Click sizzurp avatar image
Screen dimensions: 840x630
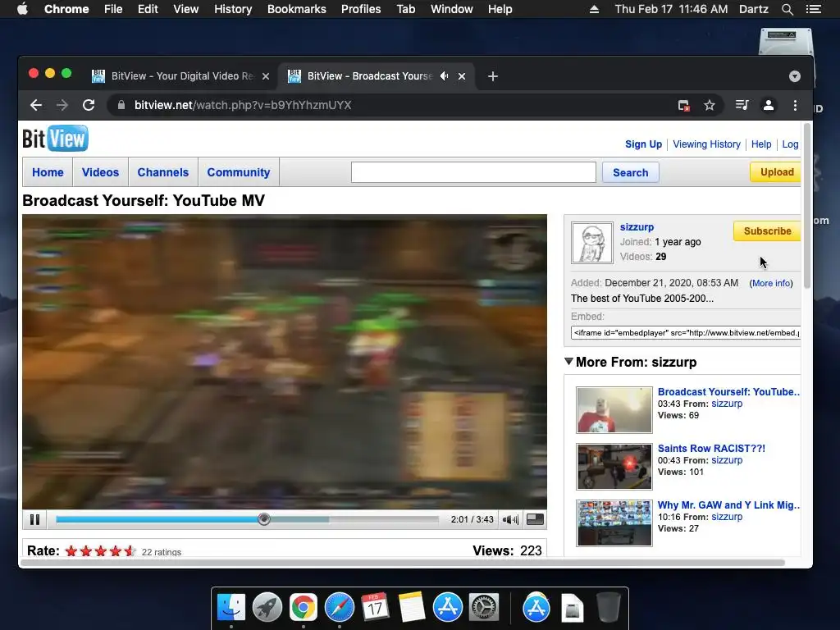pyautogui.click(x=592, y=243)
